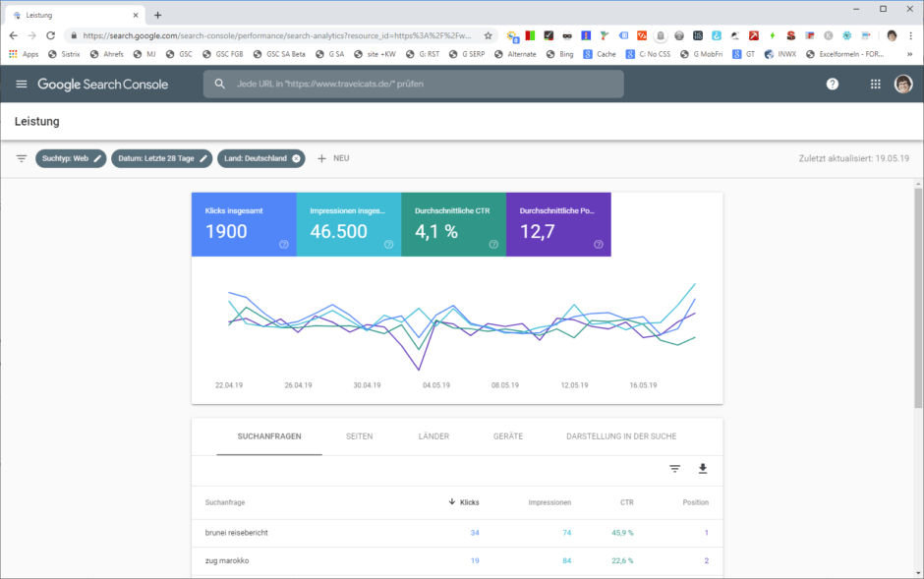Screen dimensions: 924x579
Task: Add a new filter with NEU
Action: coord(333,158)
